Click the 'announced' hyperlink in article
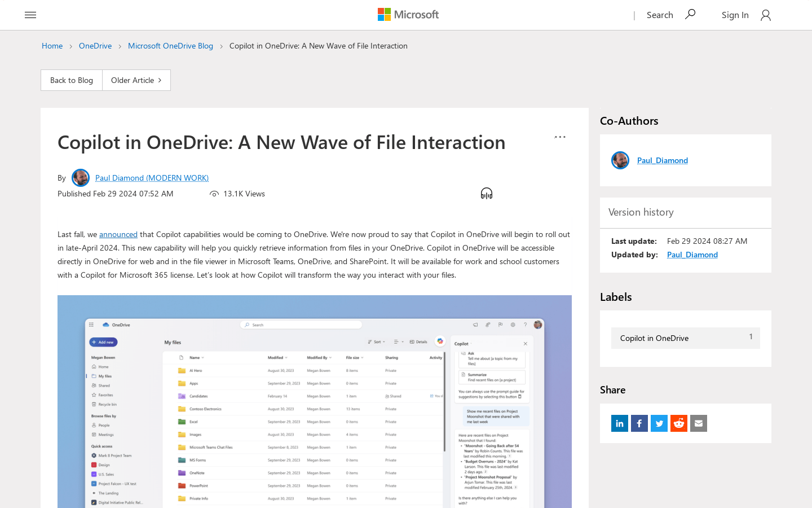This screenshot has width=812, height=508. pyautogui.click(x=118, y=234)
